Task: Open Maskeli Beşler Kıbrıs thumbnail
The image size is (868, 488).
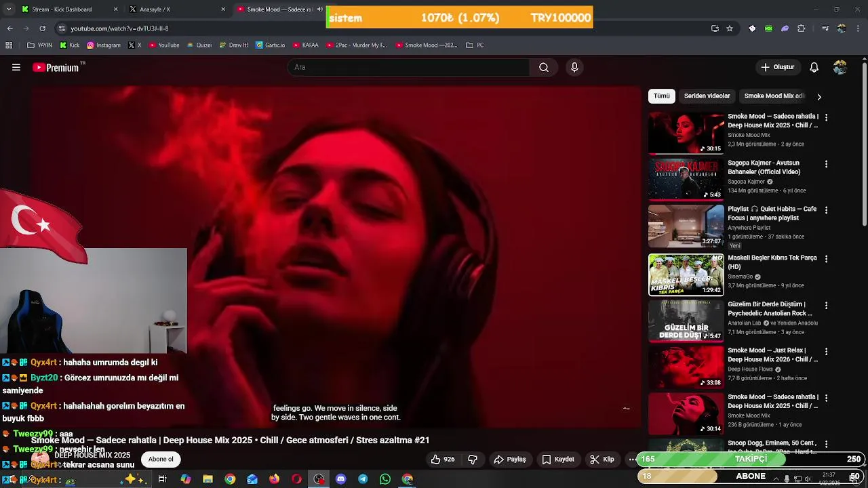Action: click(x=686, y=274)
